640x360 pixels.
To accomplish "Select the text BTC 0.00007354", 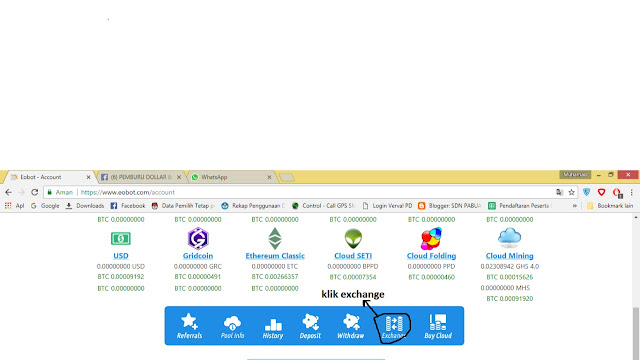I will coord(353,277).
